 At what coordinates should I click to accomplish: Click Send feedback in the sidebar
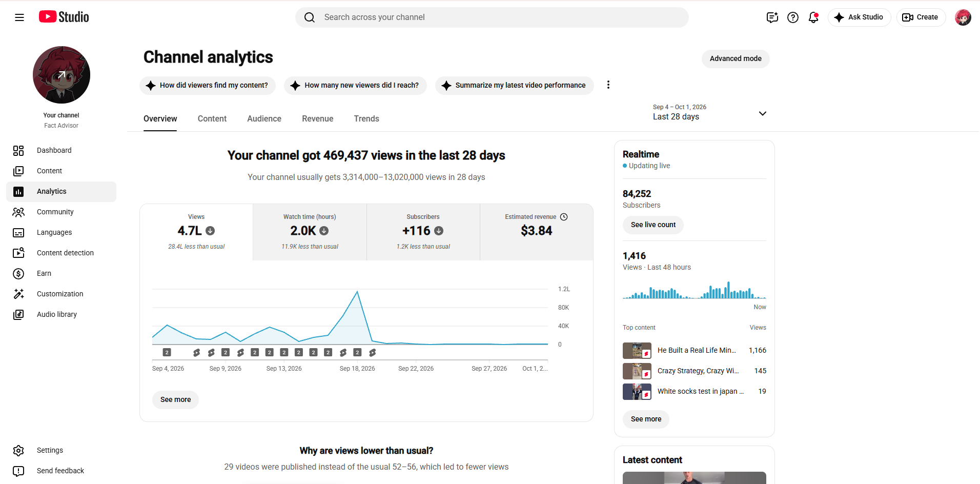[x=62, y=471]
